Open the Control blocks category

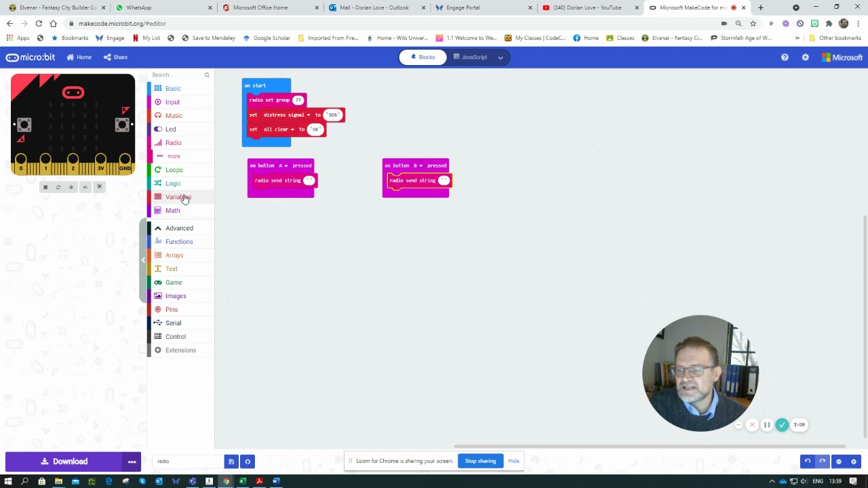point(175,336)
